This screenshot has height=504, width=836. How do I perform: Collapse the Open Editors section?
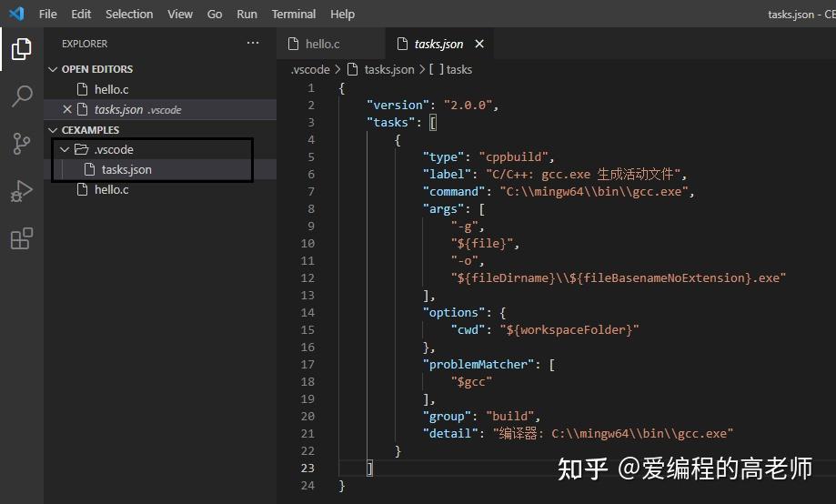tap(53, 69)
